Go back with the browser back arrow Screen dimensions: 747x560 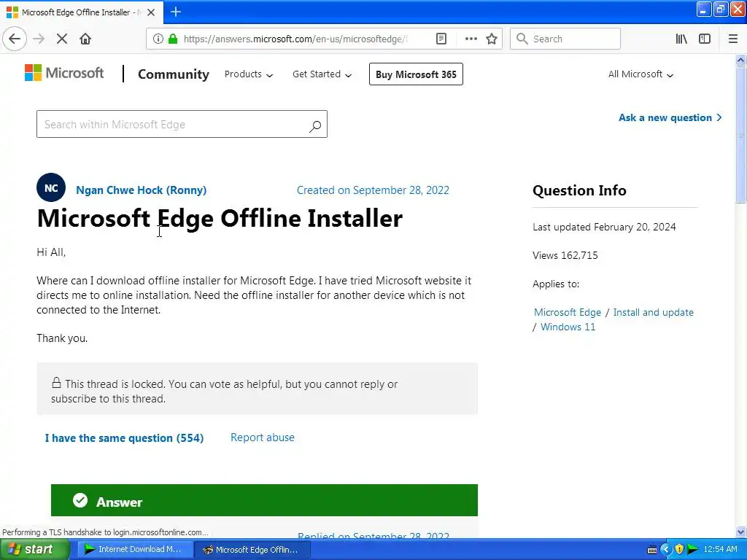[x=15, y=39]
